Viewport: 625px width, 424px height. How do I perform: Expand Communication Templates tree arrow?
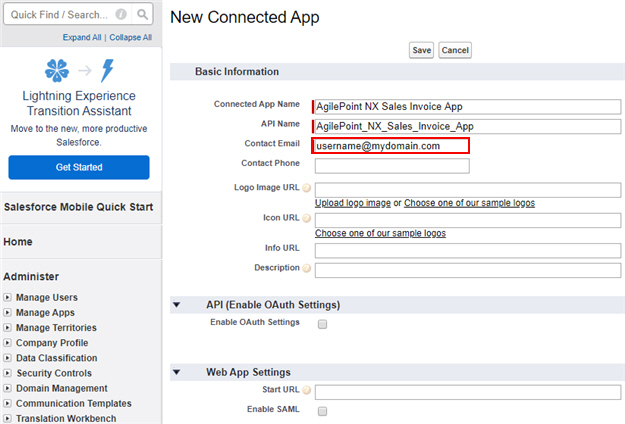coord(7,403)
